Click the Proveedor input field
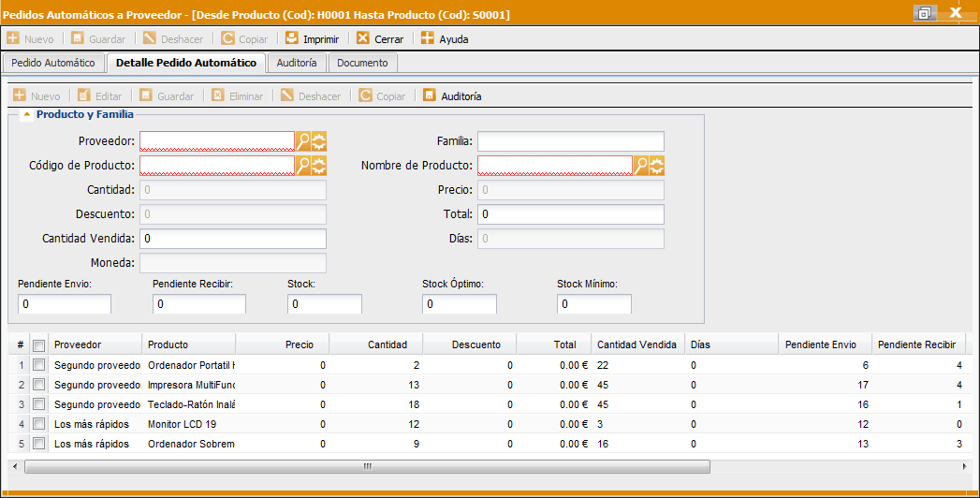The height and width of the screenshot is (498, 980). [x=217, y=141]
